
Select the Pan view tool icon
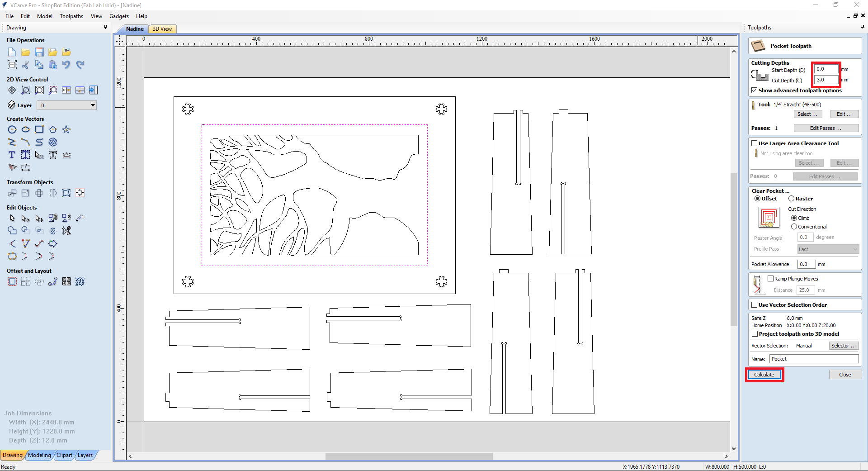(12, 90)
